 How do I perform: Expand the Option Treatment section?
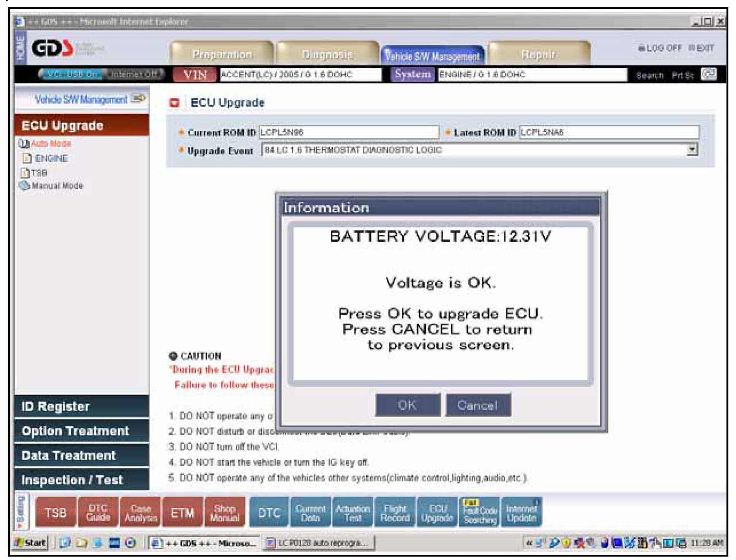pos(81,431)
